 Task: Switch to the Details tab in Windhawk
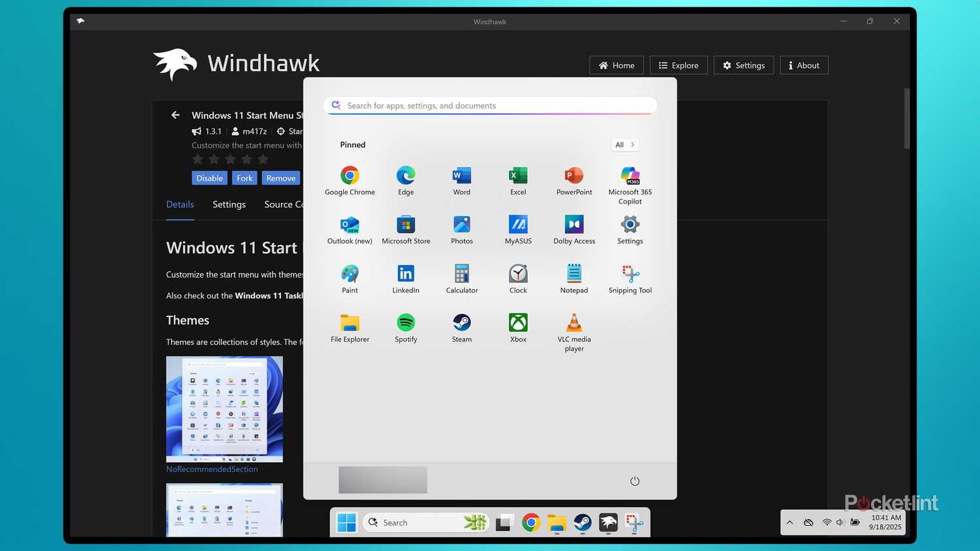(180, 204)
